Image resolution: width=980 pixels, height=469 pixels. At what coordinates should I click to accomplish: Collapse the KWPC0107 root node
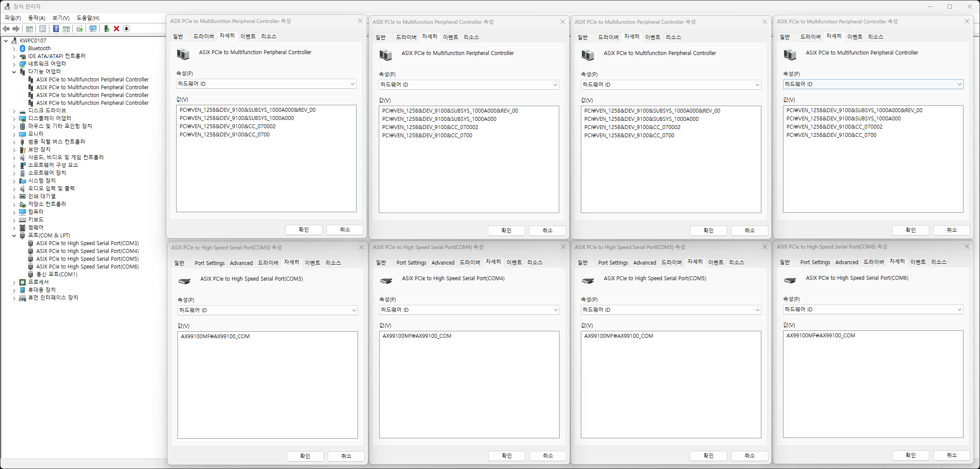[x=6, y=41]
